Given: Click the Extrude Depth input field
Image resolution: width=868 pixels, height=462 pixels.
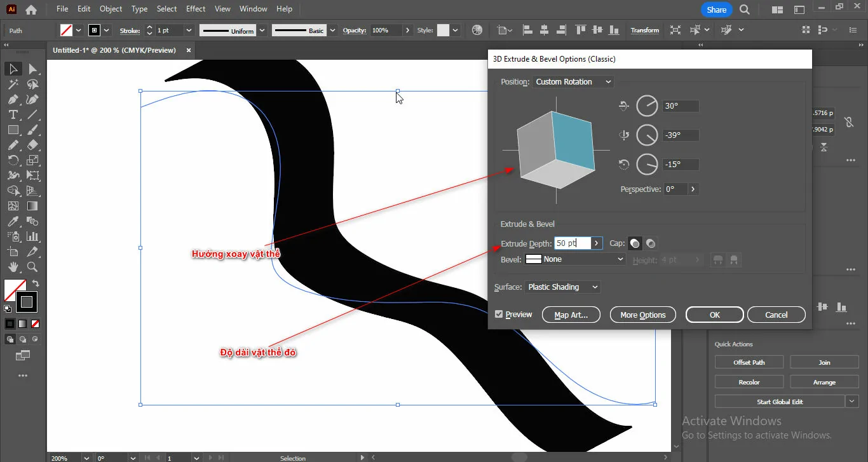Looking at the screenshot, I should coord(571,243).
